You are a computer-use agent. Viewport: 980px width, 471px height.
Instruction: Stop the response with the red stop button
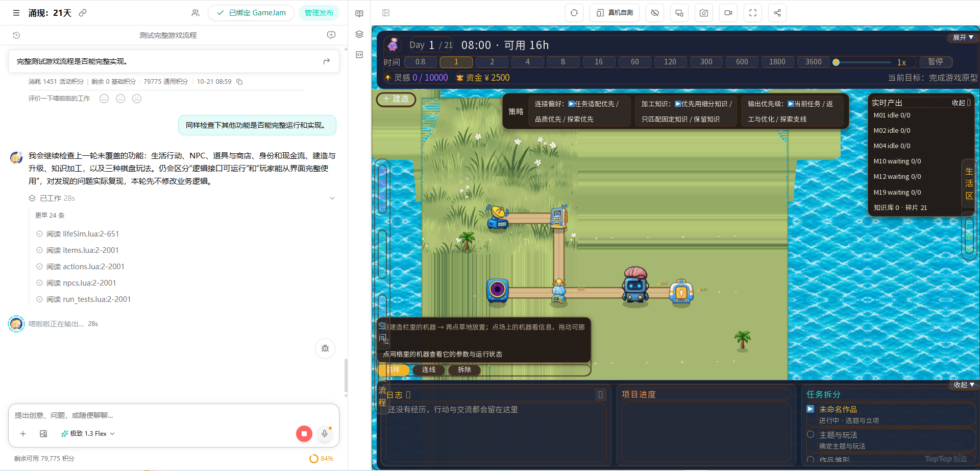(304, 434)
